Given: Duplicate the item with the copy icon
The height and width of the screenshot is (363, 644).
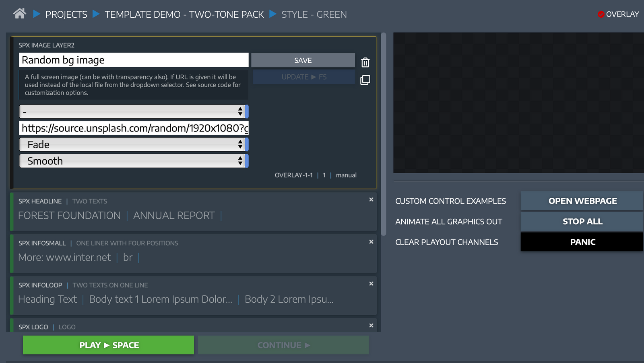Looking at the screenshot, I should (x=365, y=80).
